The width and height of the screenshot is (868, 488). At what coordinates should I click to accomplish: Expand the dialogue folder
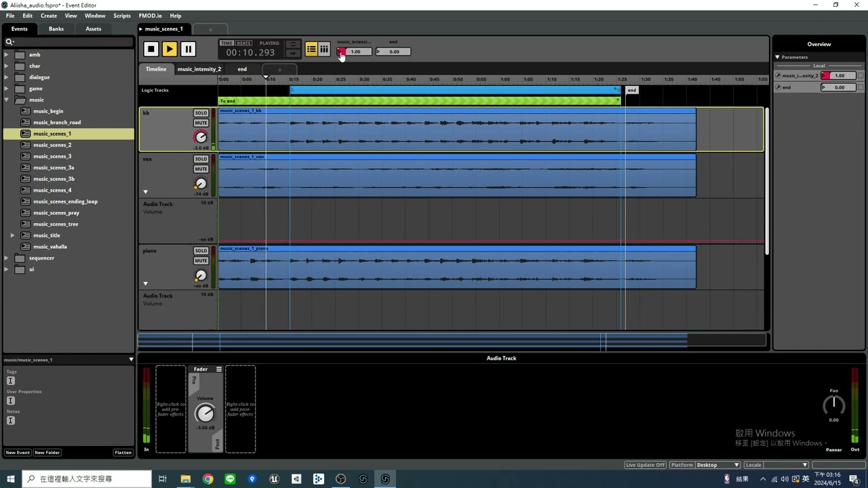tap(7, 77)
